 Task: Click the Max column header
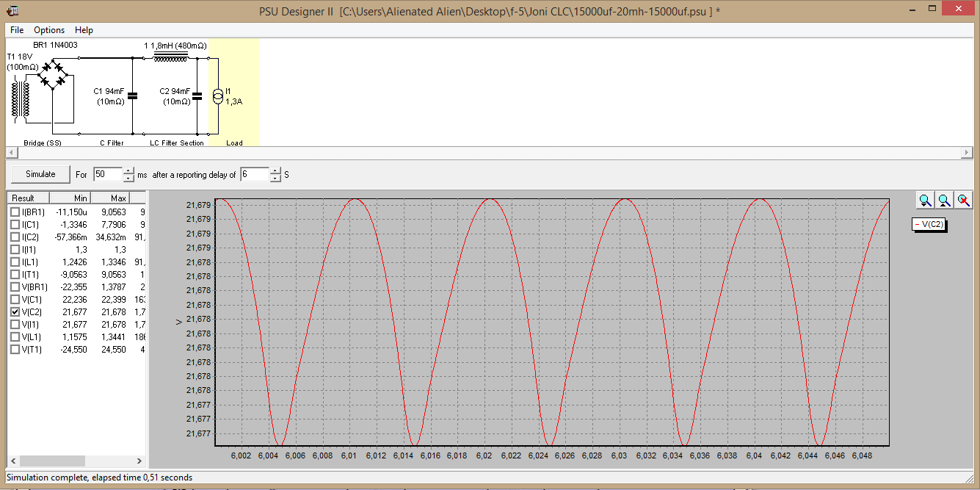pyautogui.click(x=110, y=198)
